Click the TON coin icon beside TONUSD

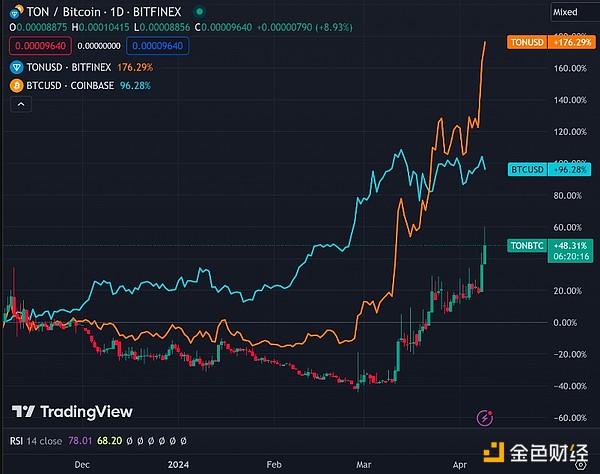click(x=14, y=65)
